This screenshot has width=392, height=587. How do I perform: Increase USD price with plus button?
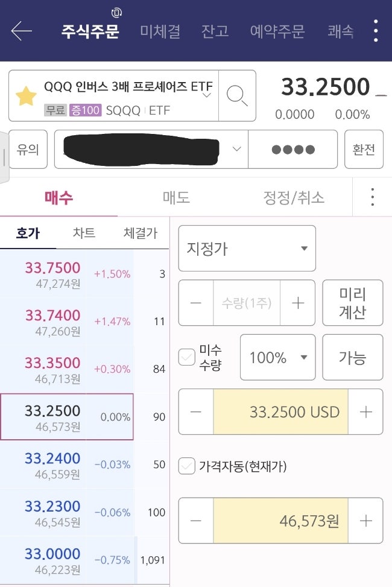click(x=365, y=412)
